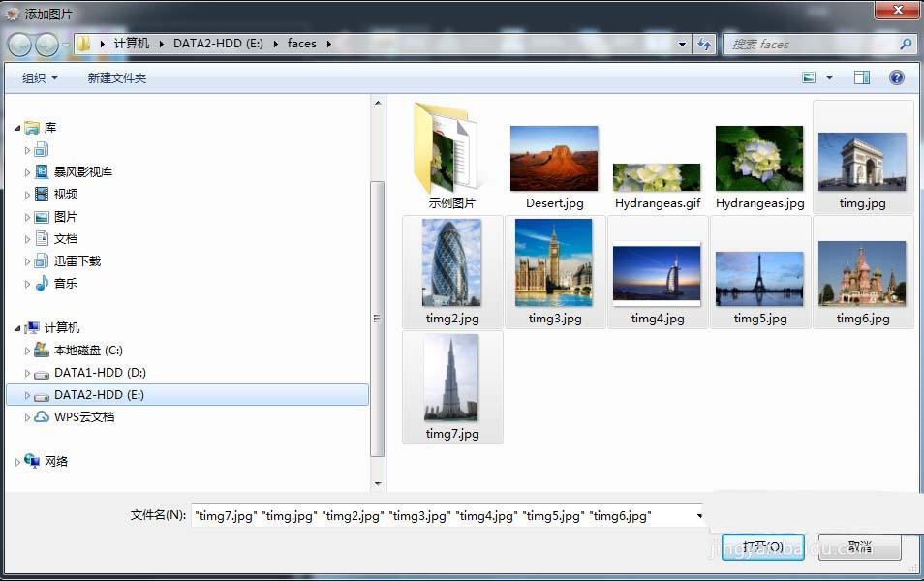Click the change view icon
This screenshot has width=924, height=581.
click(x=809, y=77)
